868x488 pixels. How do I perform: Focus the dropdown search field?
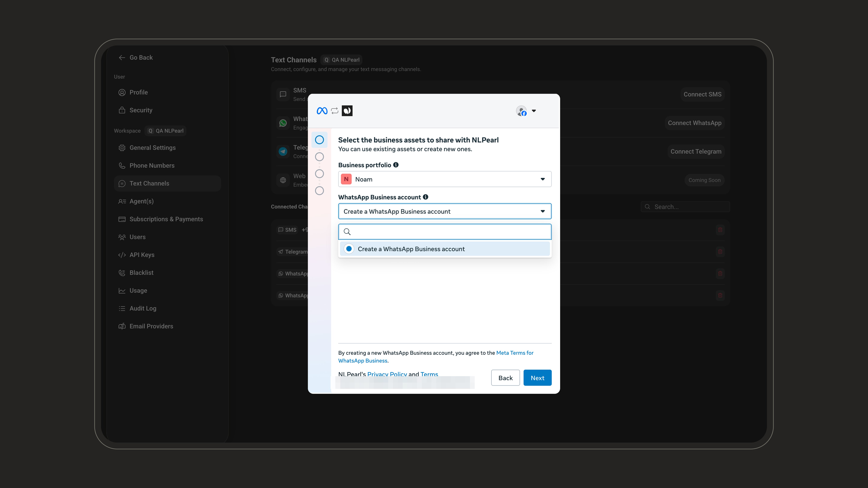tap(445, 232)
